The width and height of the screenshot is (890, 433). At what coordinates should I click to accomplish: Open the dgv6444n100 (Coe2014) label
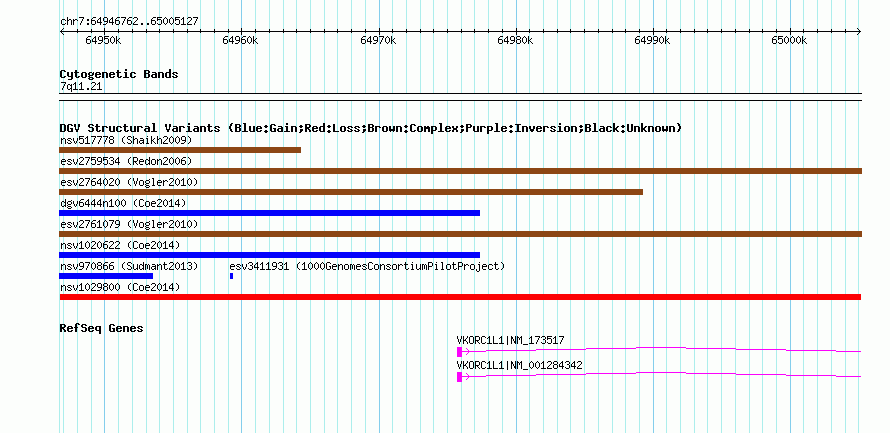click(123, 203)
